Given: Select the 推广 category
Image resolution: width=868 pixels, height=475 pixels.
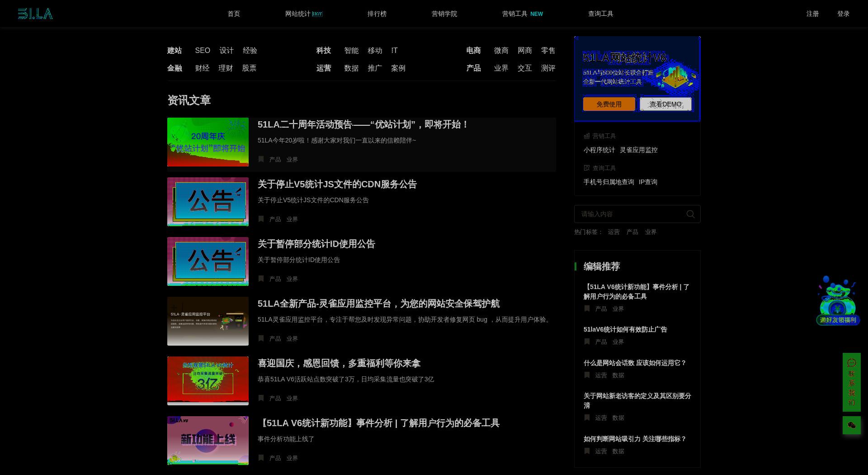Looking at the screenshot, I should pyautogui.click(x=375, y=68).
